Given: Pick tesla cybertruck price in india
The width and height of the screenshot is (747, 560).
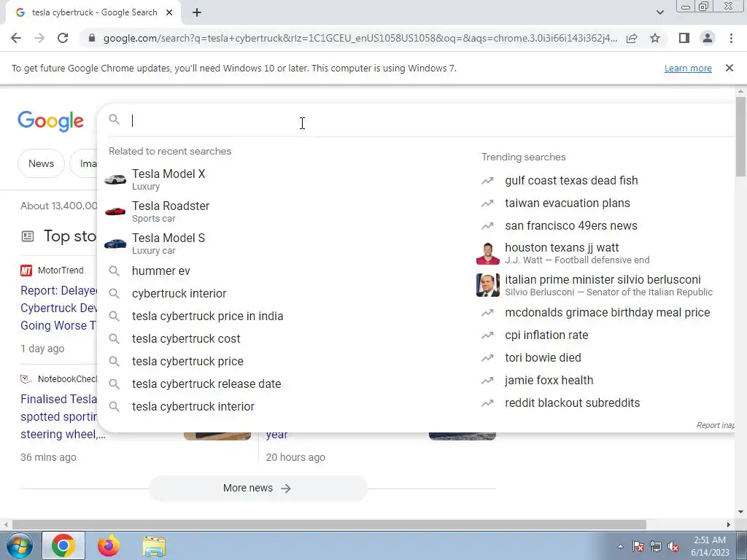Looking at the screenshot, I should point(281,316).
